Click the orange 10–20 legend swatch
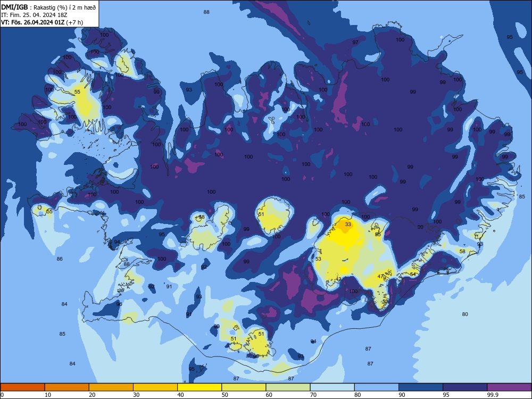Viewport: 532px width, 399px height. click(x=67, y=387)
